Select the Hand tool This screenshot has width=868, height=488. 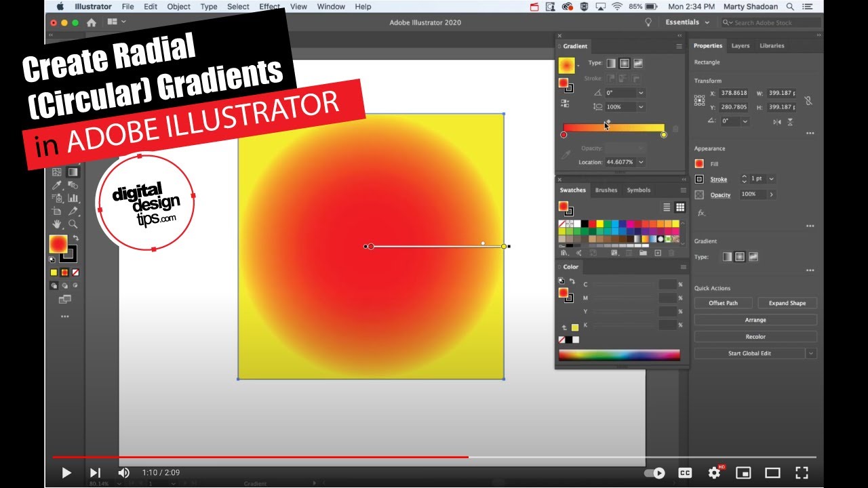[57, 224]
